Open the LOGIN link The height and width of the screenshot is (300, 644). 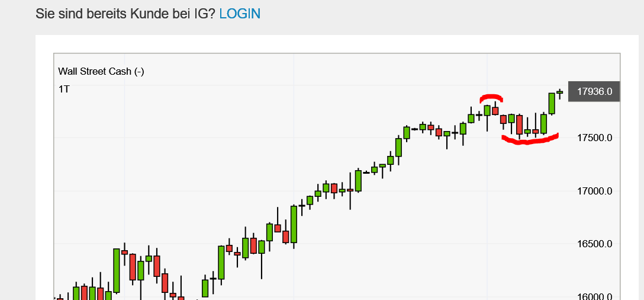240,14
